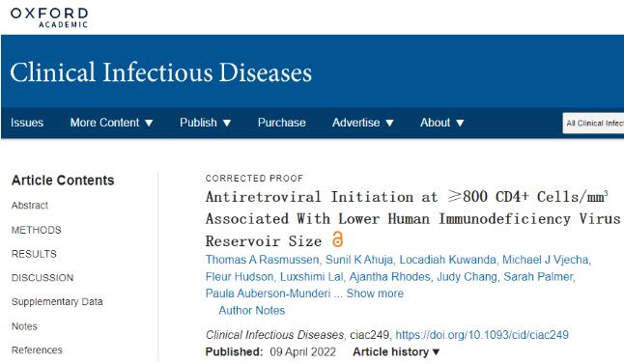Go to the Issues menu item
Screen dimensions: 624x364
[27, 123]
